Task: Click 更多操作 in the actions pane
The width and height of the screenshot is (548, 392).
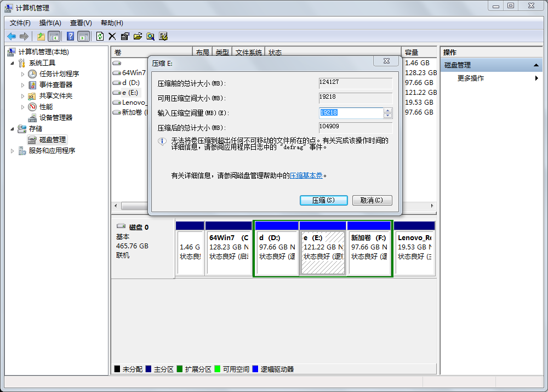Action: click(x=471, y=78)
